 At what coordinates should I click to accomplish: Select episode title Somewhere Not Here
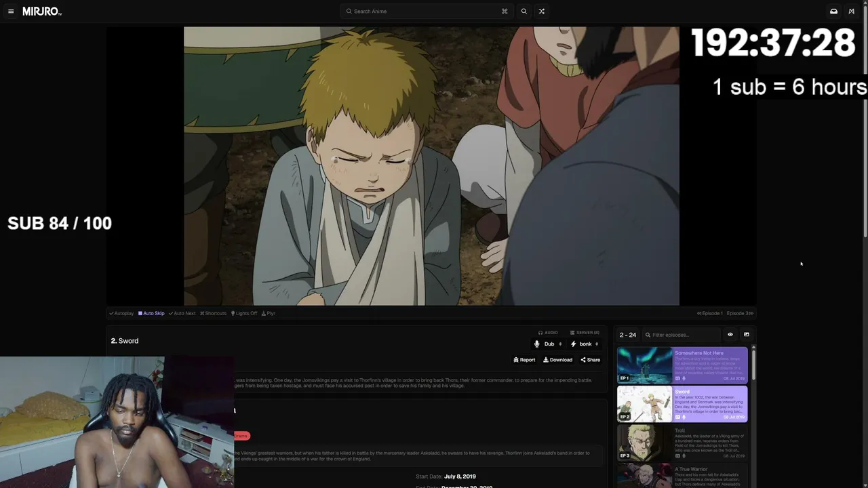click(699, 353)
